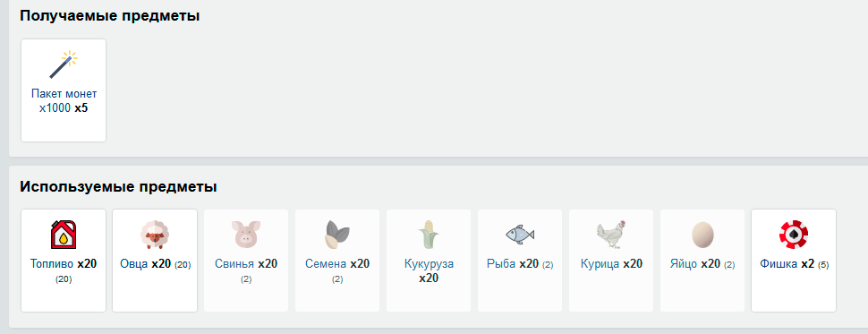Click the red poker chip icon
Viewport: 868px width, 334px height.
(793, 235)
